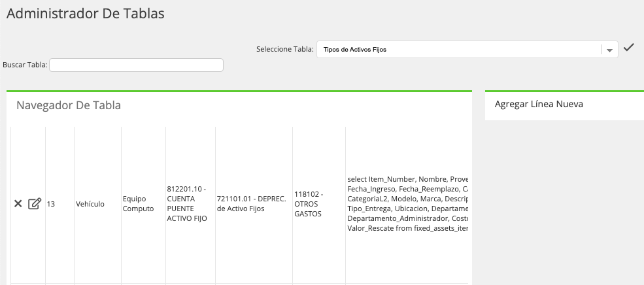Click the 721101.01 DEPREC. de Activo Fijos cell

(x=251, y=204)
